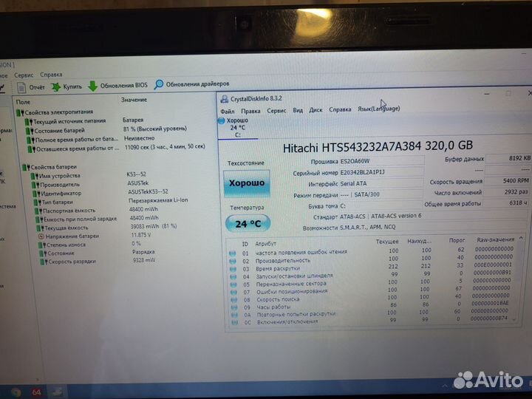Click the Хорошо health status button
The height and width of the screenshot is (399, 532).
point(247,183)
